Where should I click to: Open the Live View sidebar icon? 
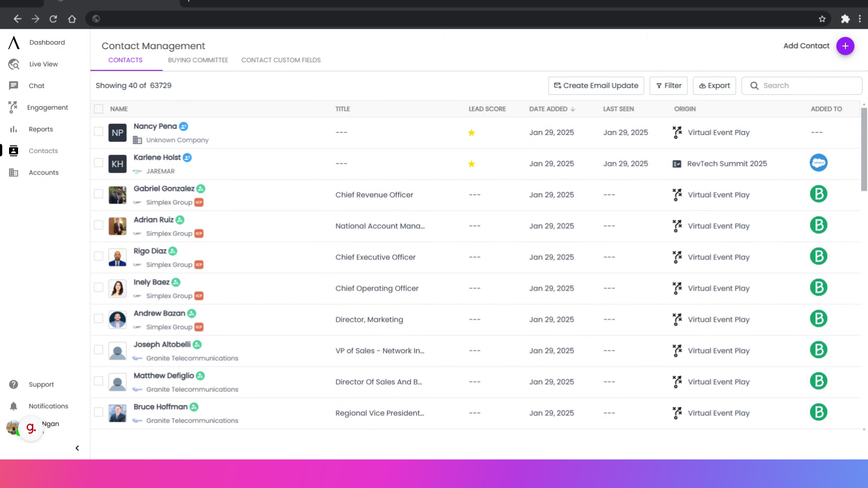pos(14,64)
